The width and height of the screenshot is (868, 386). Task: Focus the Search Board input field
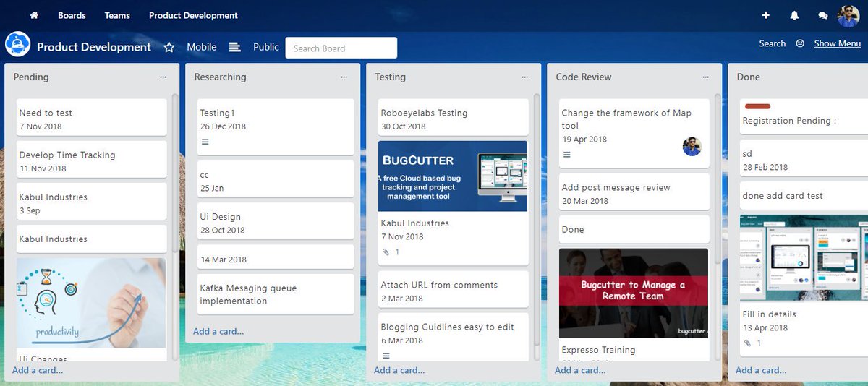[341, 48]
